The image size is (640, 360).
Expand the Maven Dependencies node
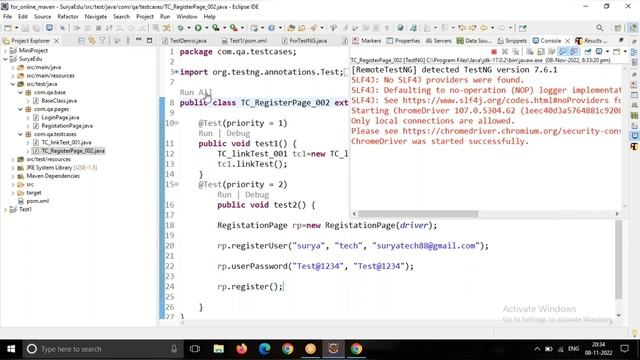pyautogui.click(x=13, y=176)
